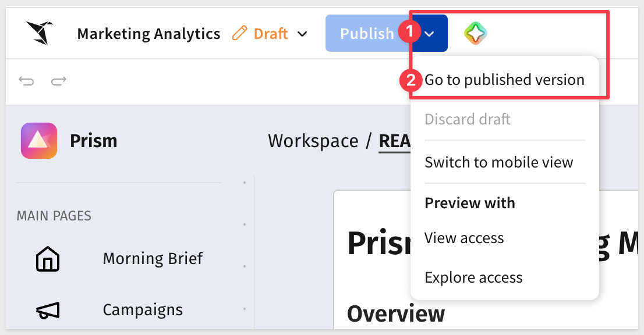Open the Morning Brief page
The height and width of the screenshot is (335, 644).
tap(153, 259)
